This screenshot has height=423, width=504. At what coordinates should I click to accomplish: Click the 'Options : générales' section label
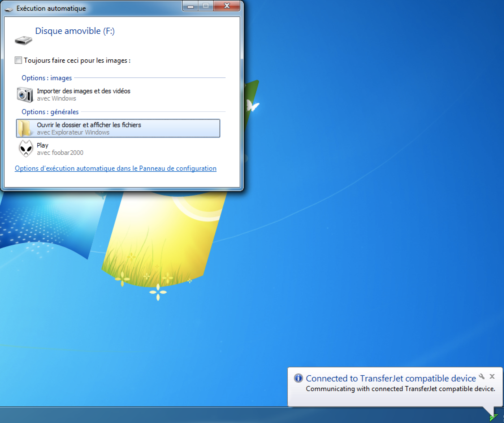coord(50,112)
